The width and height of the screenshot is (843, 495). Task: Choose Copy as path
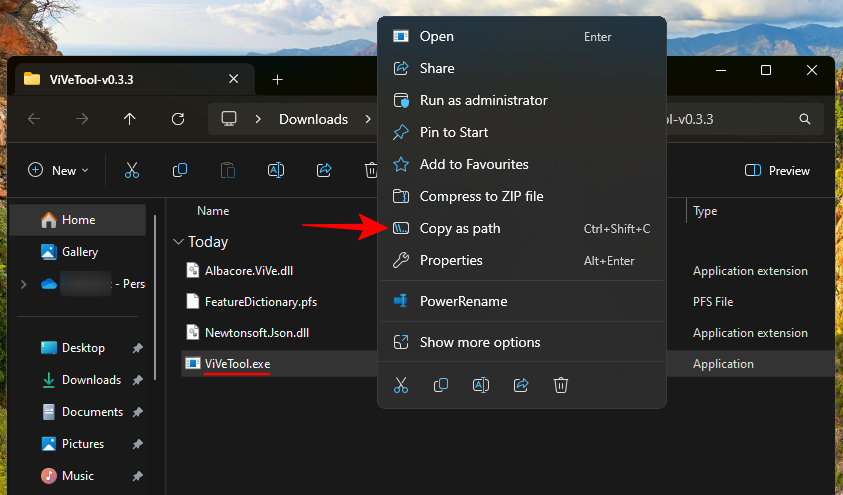coord(460,228)
